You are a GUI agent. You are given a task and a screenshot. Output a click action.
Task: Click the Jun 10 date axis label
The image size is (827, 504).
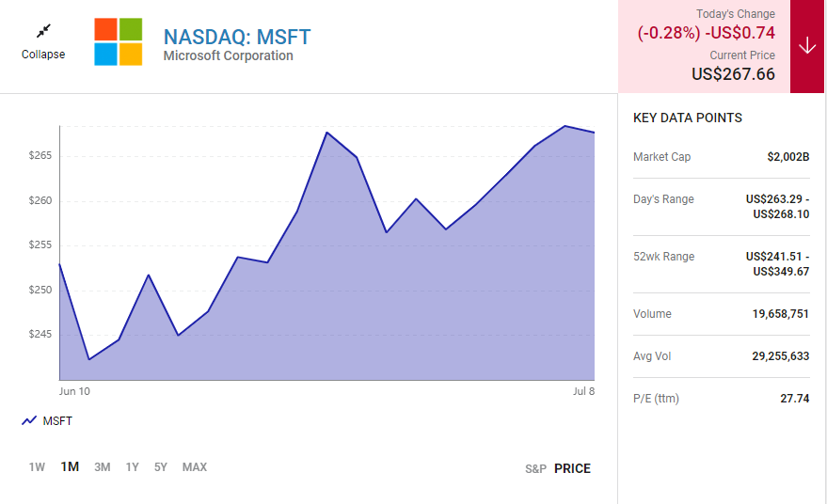(74, 390)
